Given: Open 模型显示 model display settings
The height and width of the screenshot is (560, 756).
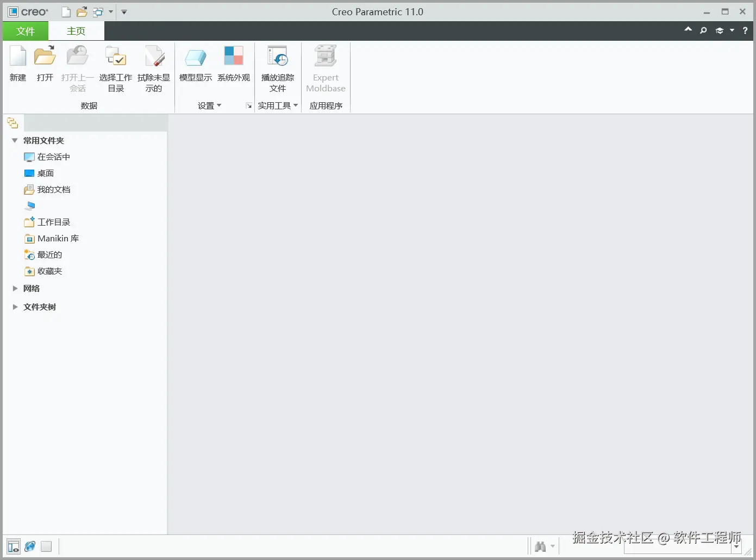Looking at the screenshot, I should [x=196, y=64].
